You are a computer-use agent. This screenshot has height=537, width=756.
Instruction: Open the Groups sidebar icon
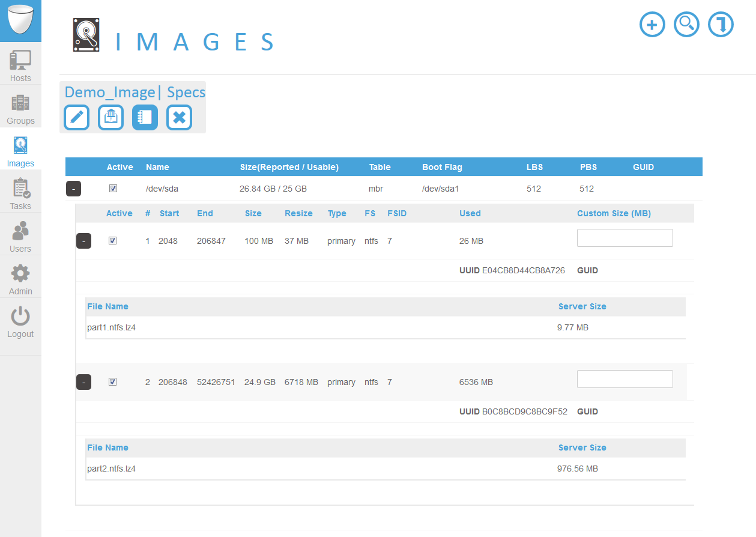[x=20, y=107]
